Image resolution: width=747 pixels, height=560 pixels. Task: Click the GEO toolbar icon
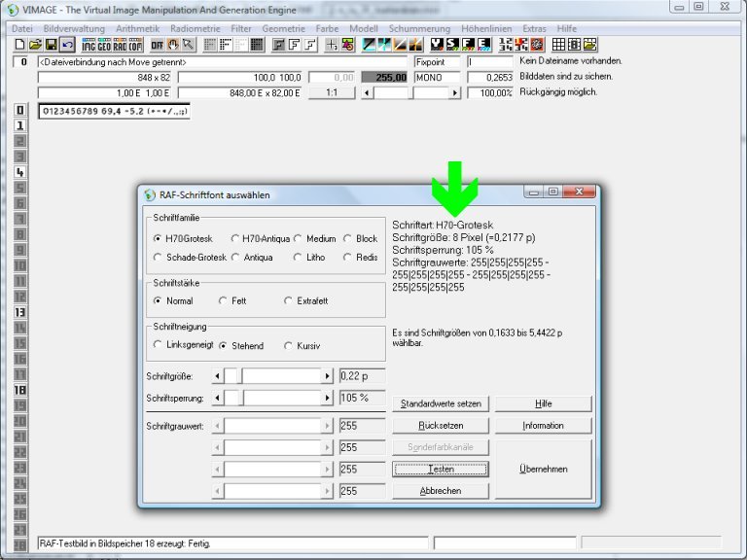(104, 45)
